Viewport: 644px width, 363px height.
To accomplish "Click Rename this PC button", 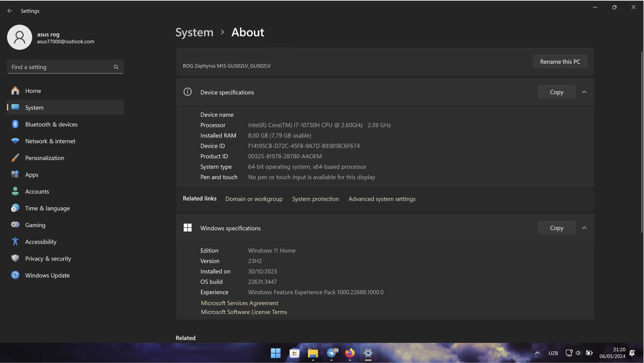I will pyautogui.click(x=560, y=61).
